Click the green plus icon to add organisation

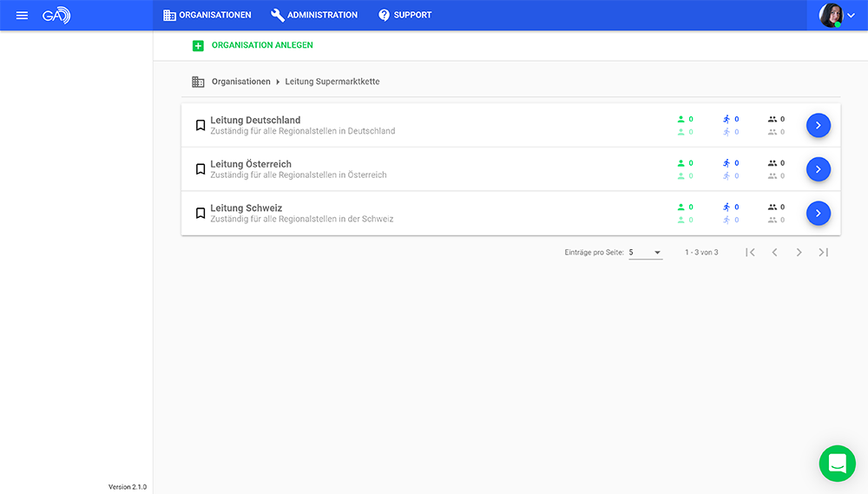point(198,45)
